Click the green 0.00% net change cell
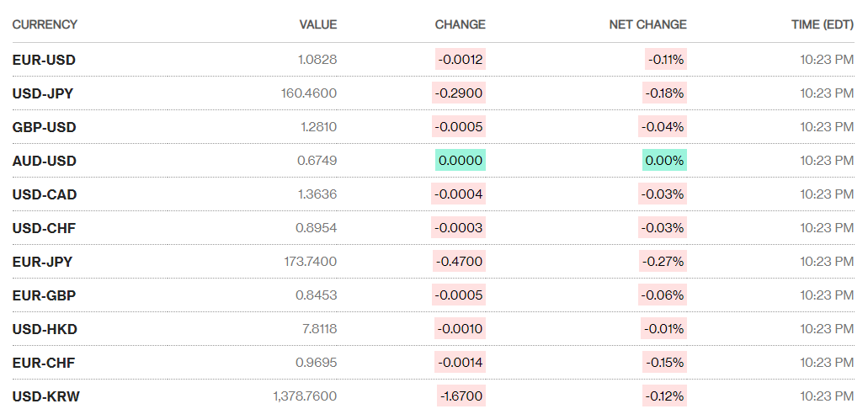Screen dimensions: 868x409 click(664, 161)
